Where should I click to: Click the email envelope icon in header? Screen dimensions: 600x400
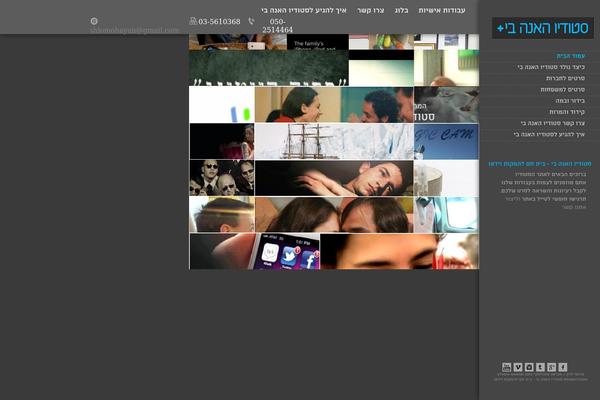click(x=94, y=21)
